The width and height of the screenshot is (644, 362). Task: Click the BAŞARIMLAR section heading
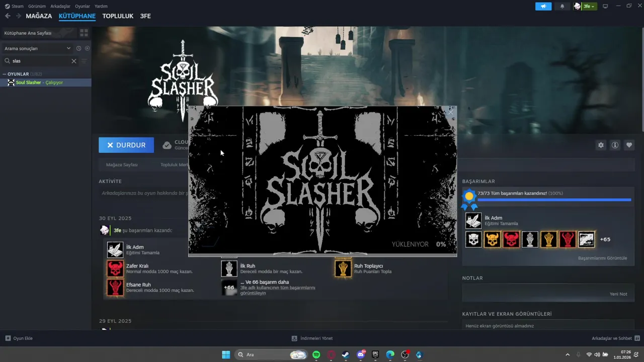coord(478,181)
